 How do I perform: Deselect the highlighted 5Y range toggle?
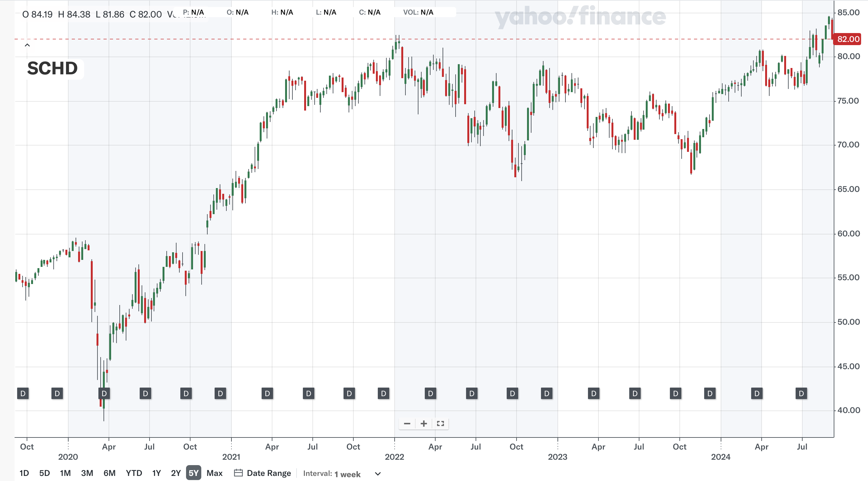[193, 473]
